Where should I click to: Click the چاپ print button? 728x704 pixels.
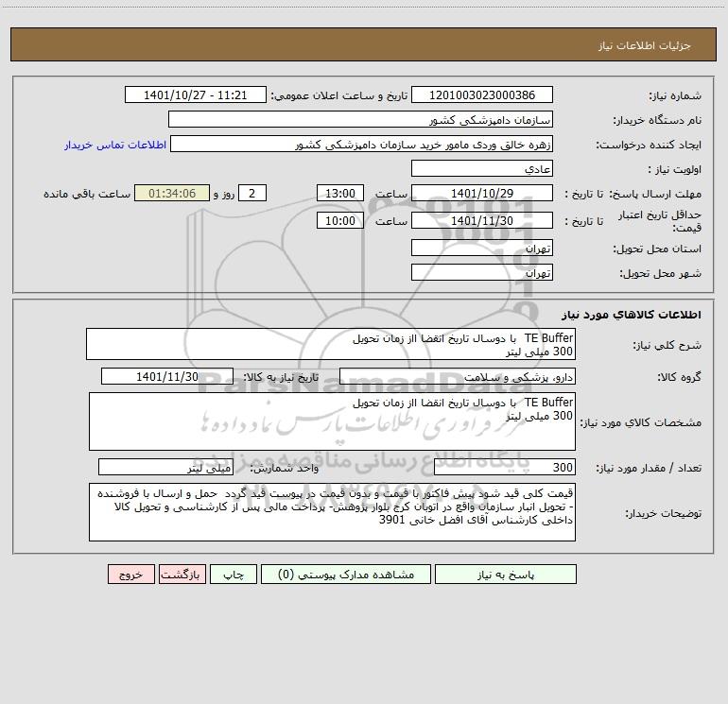click(x=234, y=574)
